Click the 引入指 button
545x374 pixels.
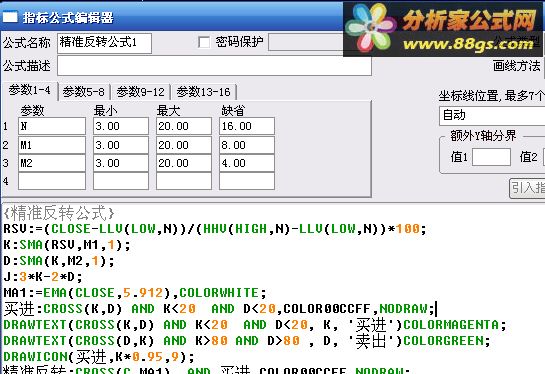pyautogui.click(x=527, y=188)
